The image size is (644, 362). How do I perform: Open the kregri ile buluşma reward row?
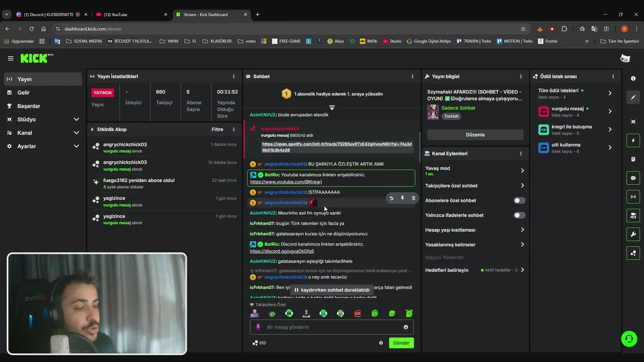575,129
